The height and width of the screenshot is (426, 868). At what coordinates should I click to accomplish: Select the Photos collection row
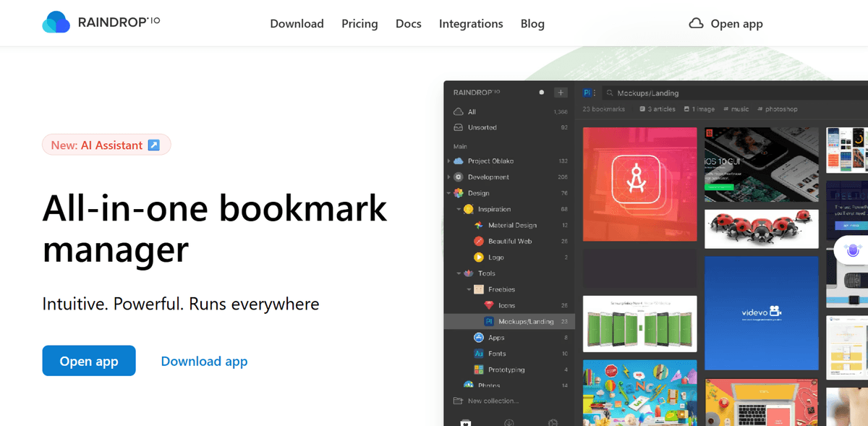(x=509, y=385)
